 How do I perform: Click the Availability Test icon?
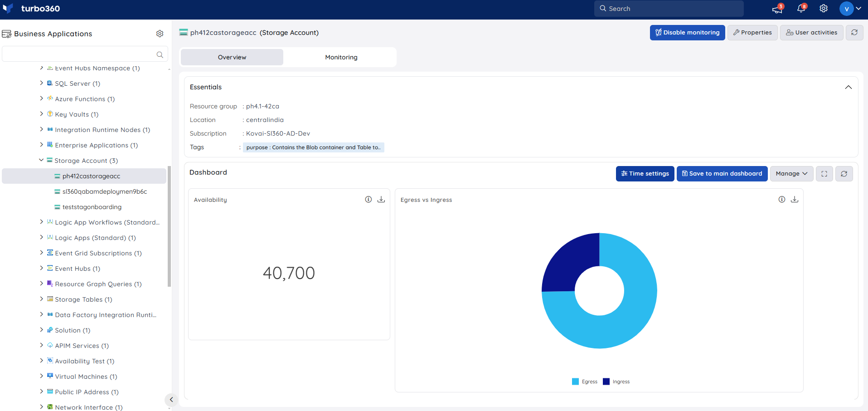[50, 361]
